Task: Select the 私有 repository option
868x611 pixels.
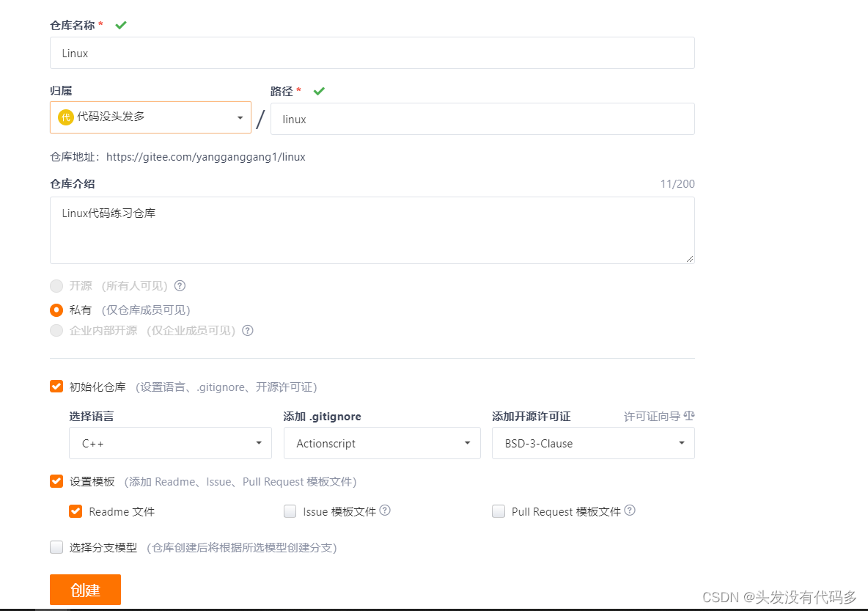Action: click(x=56, y=310)
